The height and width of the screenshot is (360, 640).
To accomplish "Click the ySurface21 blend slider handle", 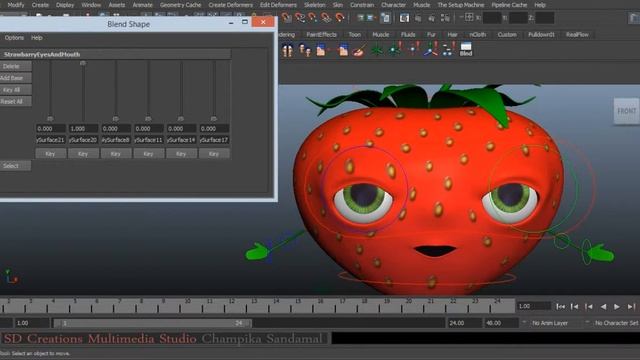I will pyautogui.click(x=50, y=119).
